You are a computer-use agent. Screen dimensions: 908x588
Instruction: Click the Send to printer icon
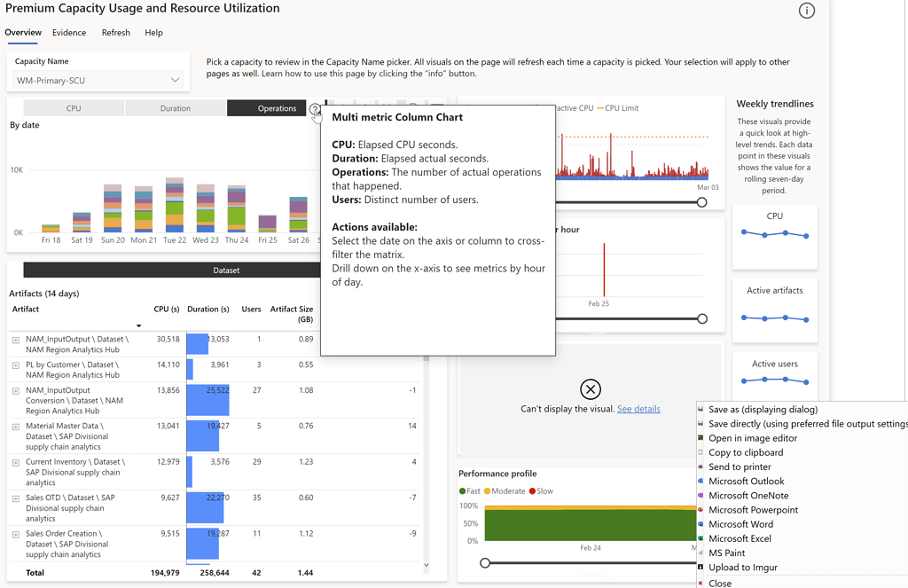click(701, 466)
